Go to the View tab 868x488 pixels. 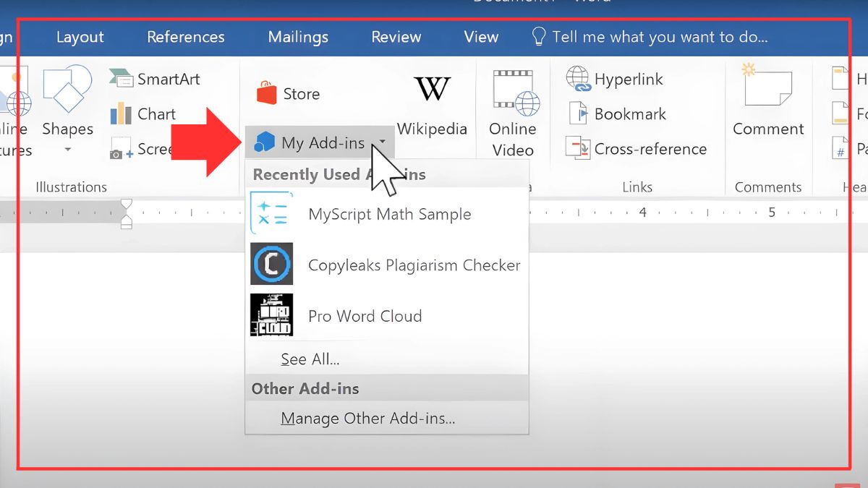(x=481, y=37)
